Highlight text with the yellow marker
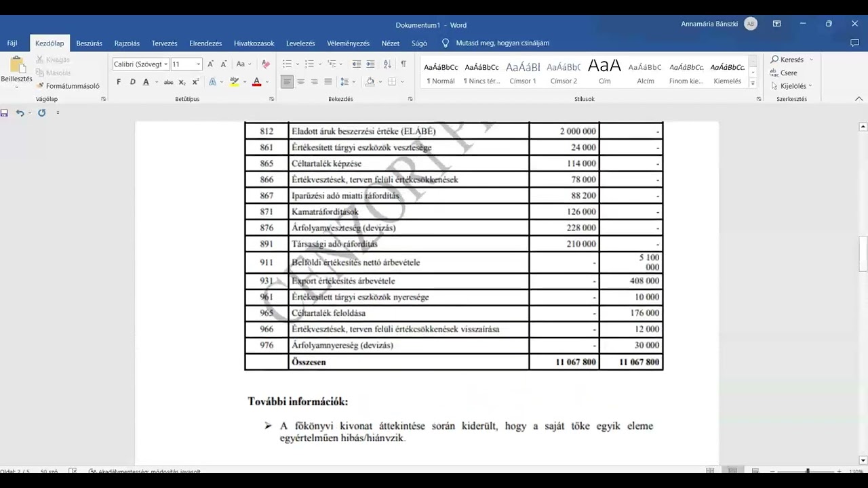868x488 pixels. pos(234,82)
